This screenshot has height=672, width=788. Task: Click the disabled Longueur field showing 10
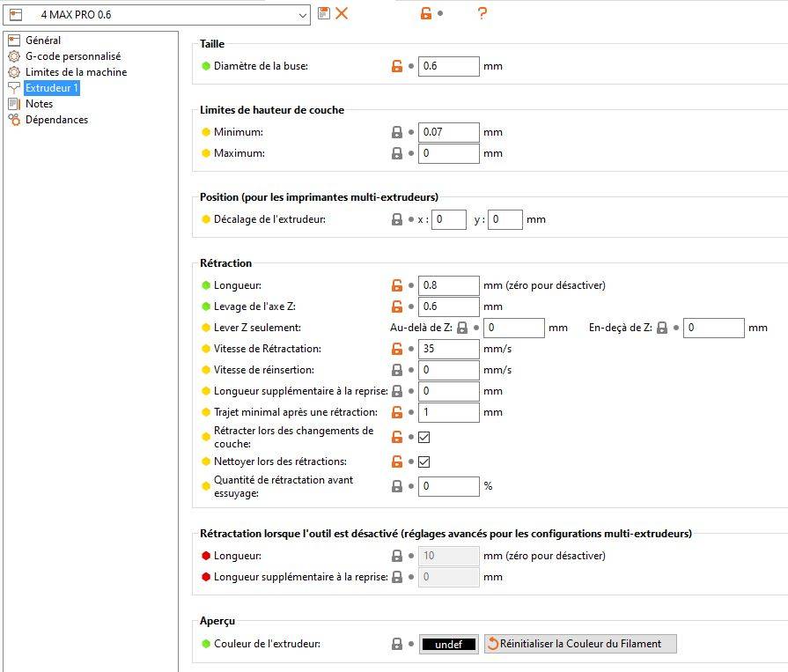point(448,556)
